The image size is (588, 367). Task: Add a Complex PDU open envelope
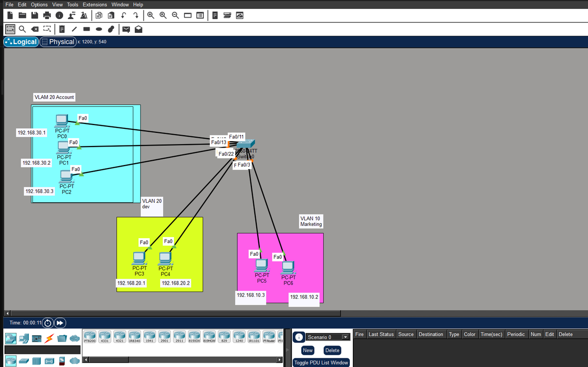pos(139,29)
